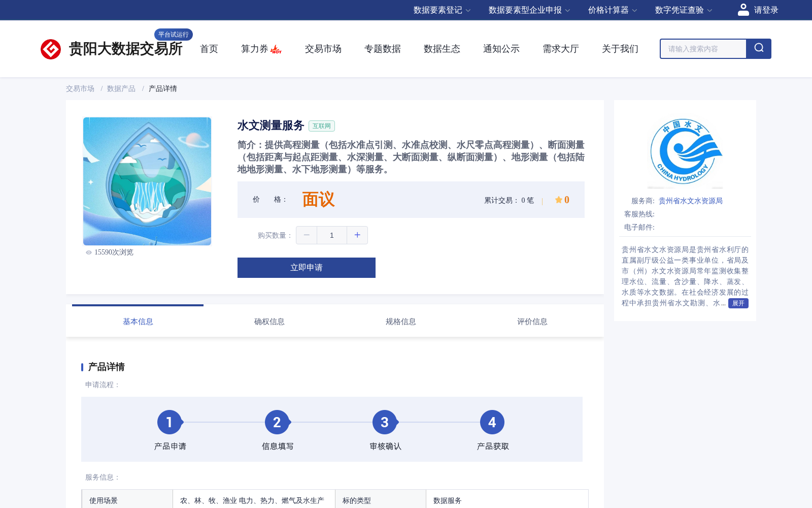Image resolution: width=812 pixels, height=508 pixels.
Task: Open 算力券 navigation item
Action: click(255, 49)
